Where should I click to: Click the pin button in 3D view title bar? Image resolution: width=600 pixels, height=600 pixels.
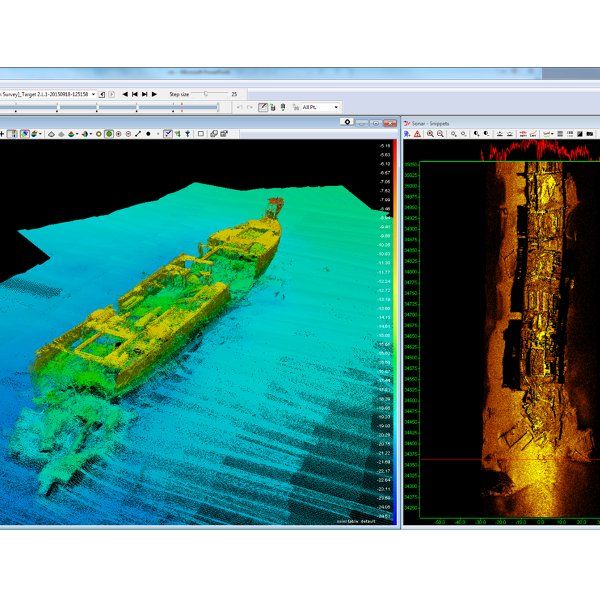(x=346, y=122)
